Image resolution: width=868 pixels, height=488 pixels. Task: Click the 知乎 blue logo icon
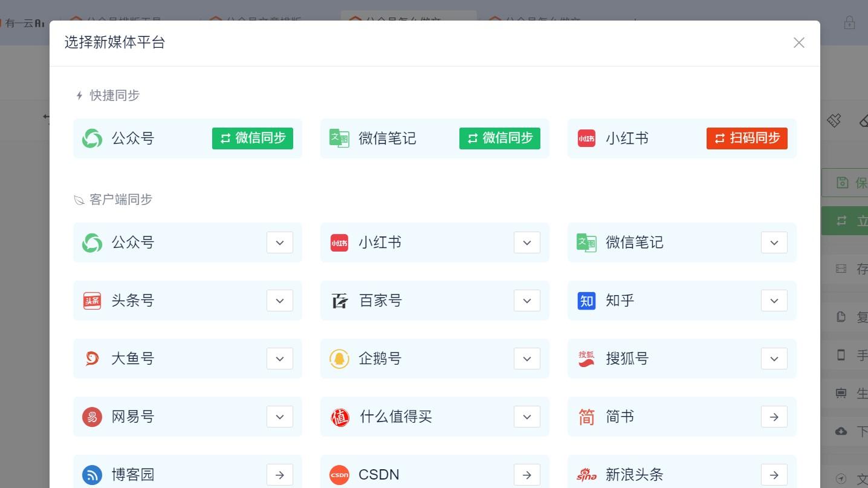pyautogui.click(x=586, y=301)
